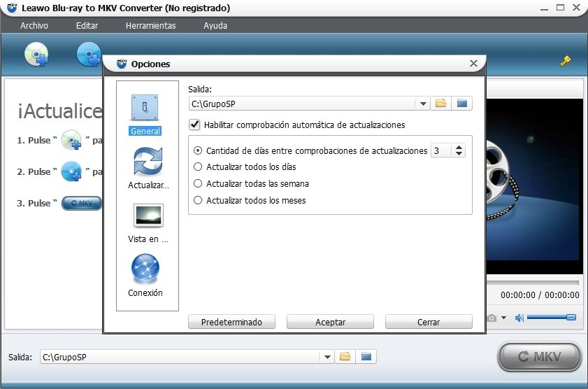Click second add-disc toolbar icon

point(89,55)
